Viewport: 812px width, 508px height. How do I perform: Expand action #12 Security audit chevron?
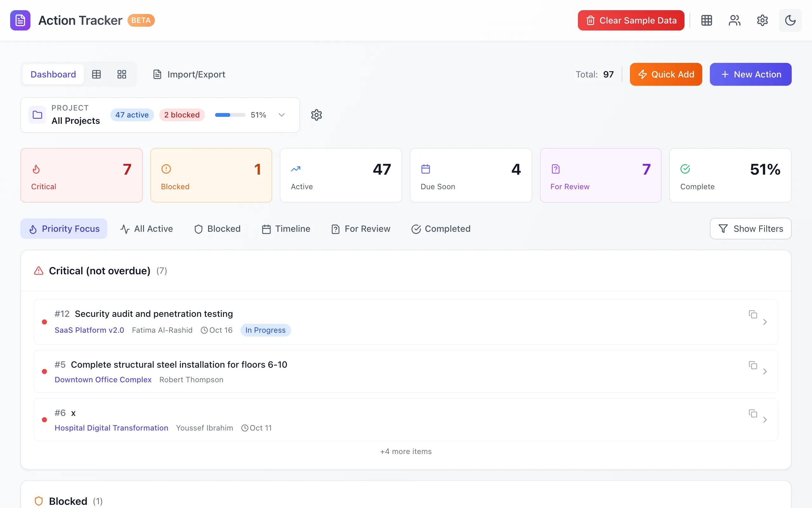pyautogui.click(x=765, y=322)
